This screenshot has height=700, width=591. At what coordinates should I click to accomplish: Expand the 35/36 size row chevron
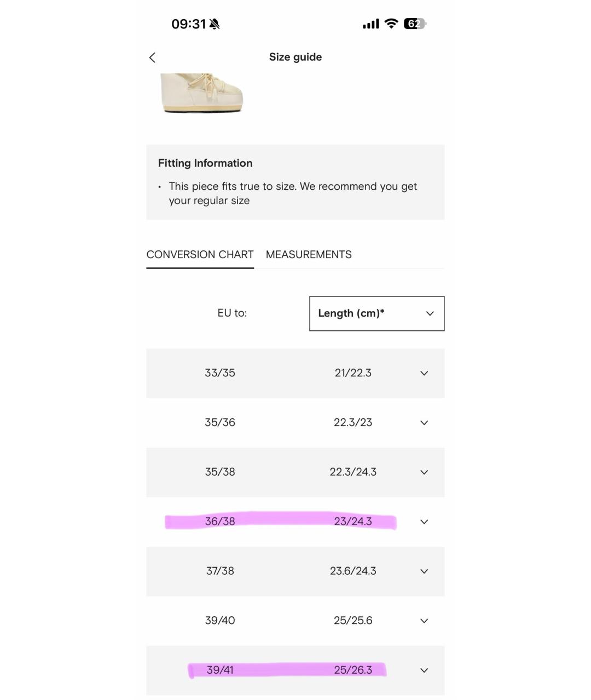point(424,423)
